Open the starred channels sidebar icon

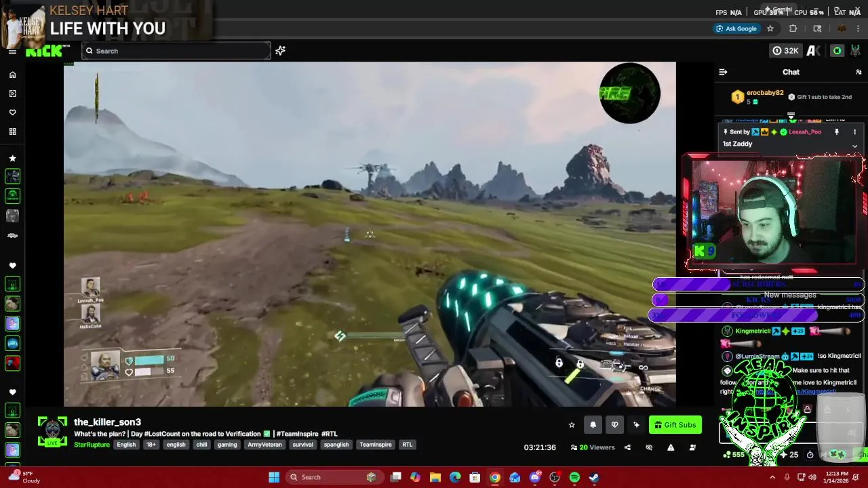tap(12, 158)
